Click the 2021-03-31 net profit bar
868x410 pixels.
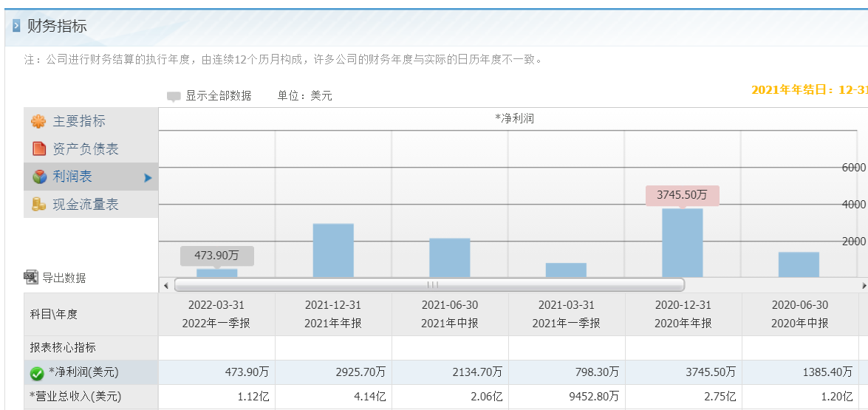point(566,270)
